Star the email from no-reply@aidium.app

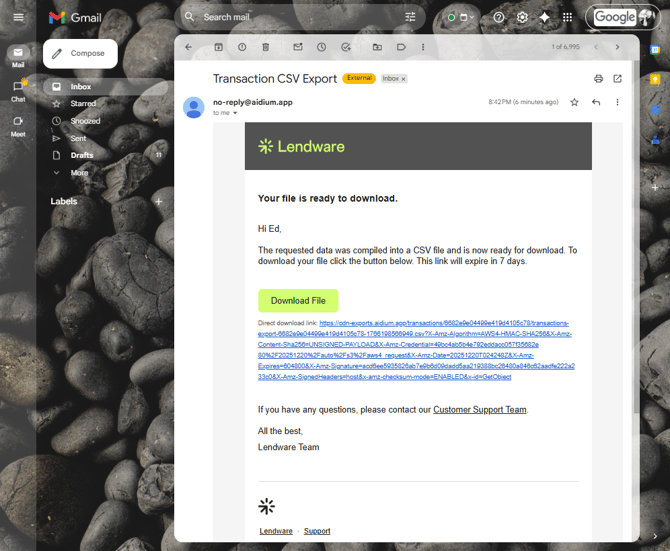tap(574, 102)
